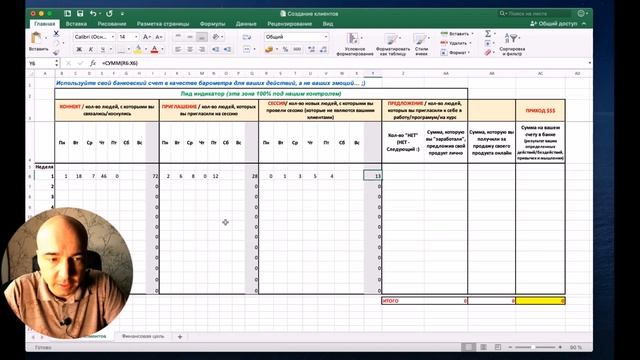The image size is (640, 360).
Task: Apply percent style format
Action: (x=285, y=49)
